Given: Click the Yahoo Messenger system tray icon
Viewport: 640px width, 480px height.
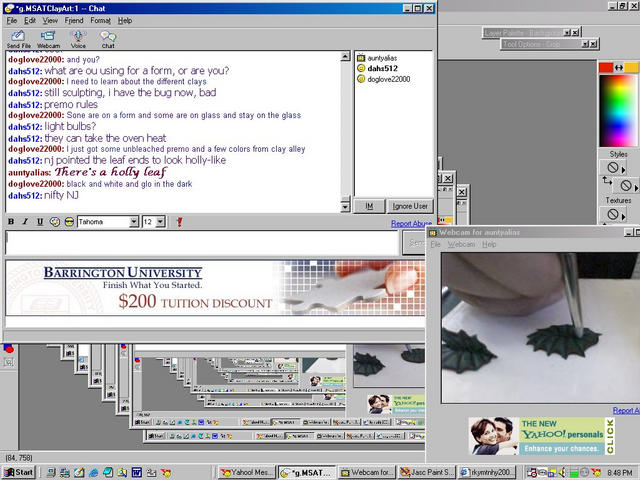Looking at the screenshot, I should 596,473.
